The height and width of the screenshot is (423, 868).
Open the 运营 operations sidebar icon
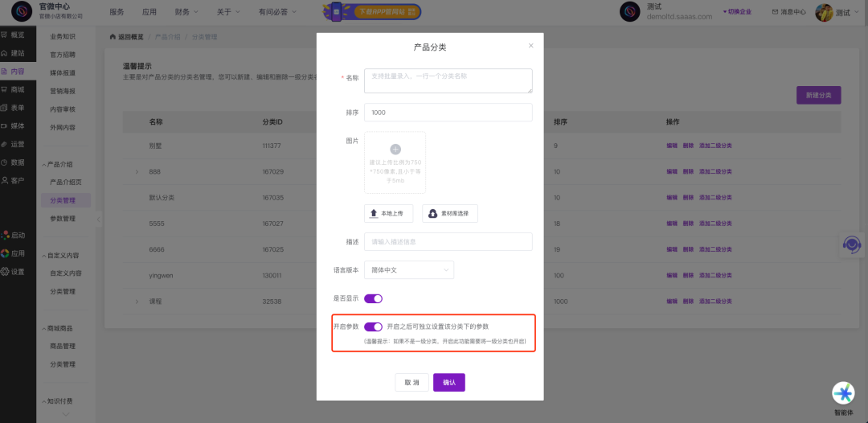click(x=5, y=145)
